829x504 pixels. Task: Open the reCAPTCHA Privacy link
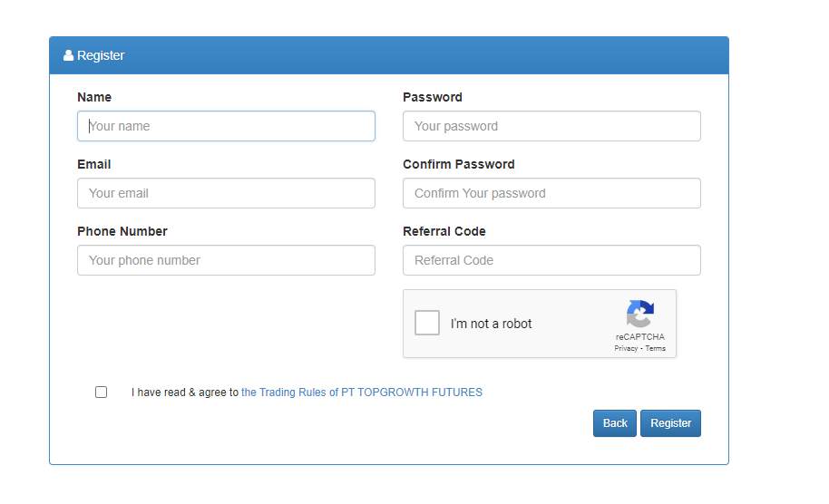pyautogui.click(x=626, y=348)
